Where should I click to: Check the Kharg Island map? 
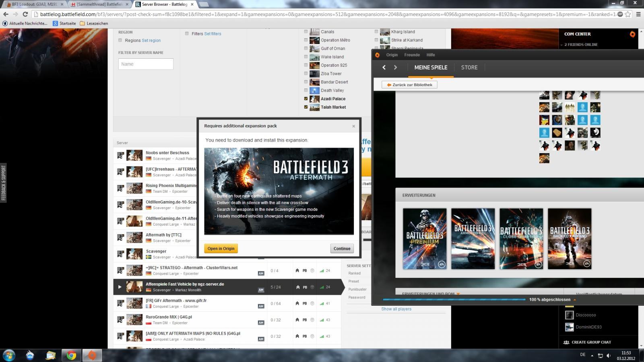tap(376, 32)
